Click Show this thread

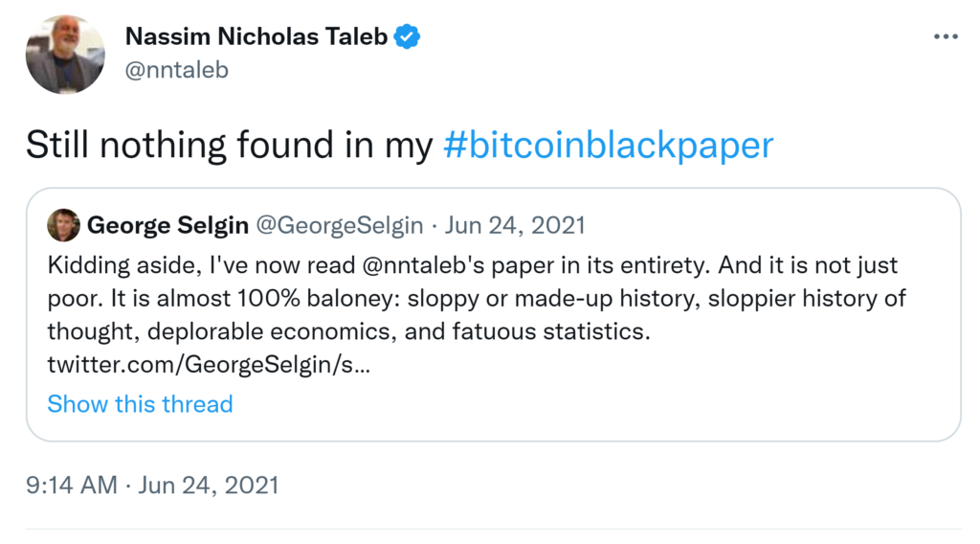click(x=140, y=404)
